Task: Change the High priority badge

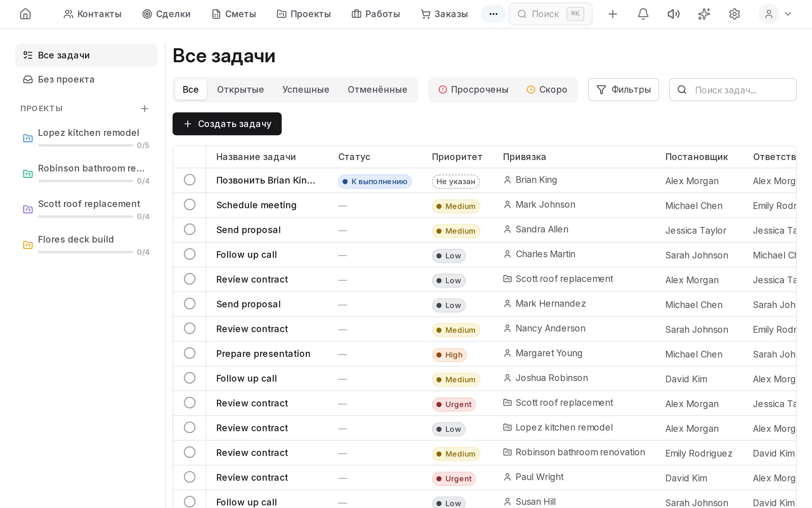Action: [x=449, y=355]
